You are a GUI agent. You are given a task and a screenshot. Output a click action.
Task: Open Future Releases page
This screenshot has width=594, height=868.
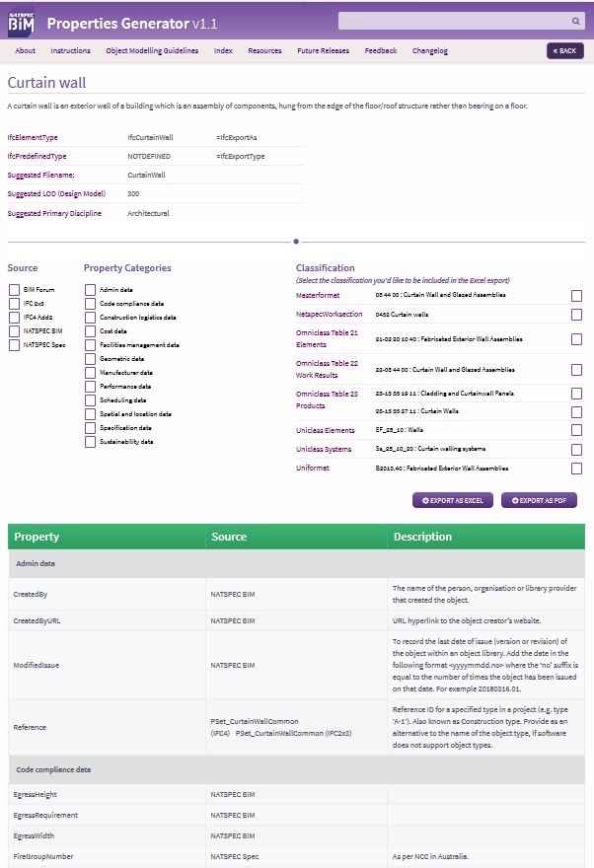click(324, 50)
